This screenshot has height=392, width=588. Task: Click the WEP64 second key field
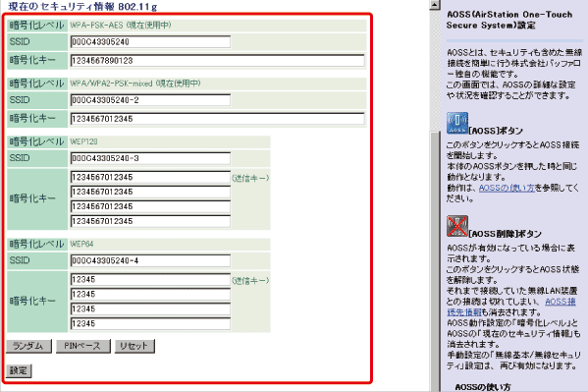coord(150,294)
